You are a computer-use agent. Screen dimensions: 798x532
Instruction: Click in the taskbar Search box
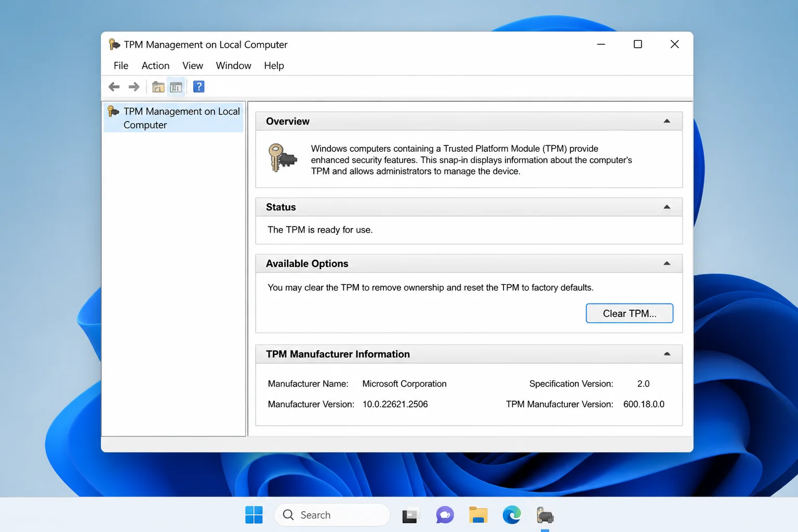point(332,515)
